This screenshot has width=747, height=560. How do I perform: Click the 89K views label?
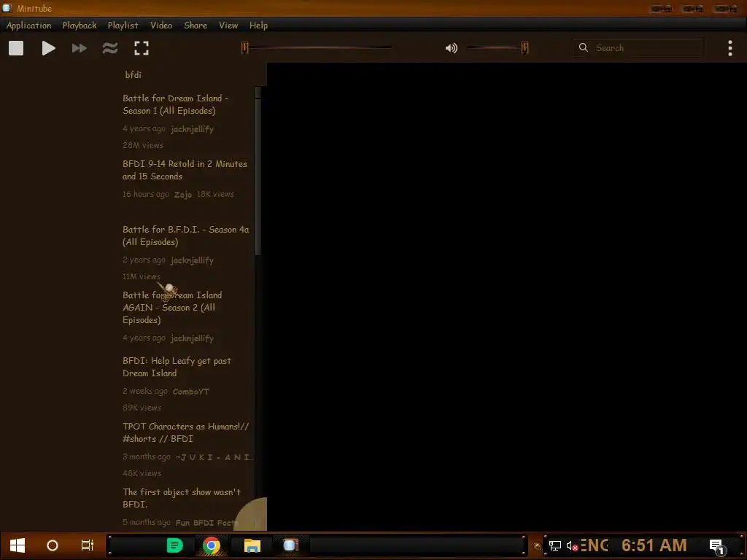click(x=142, y=408)
